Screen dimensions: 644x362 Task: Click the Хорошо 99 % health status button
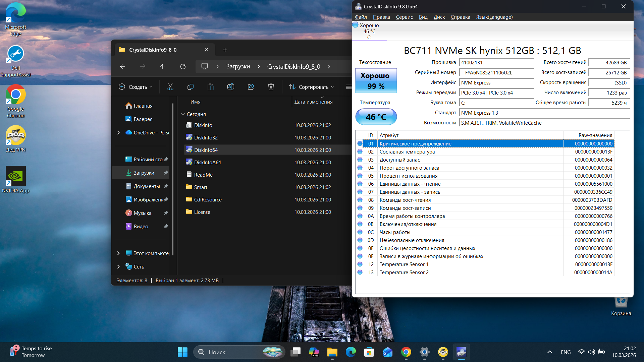click(x=376, y=80)
